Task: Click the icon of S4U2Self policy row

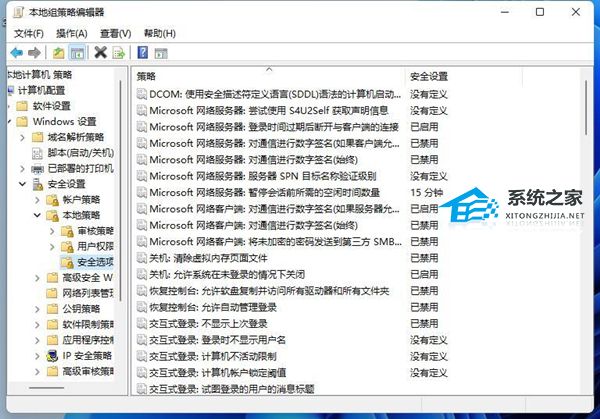Action: [x=142, y=111]
